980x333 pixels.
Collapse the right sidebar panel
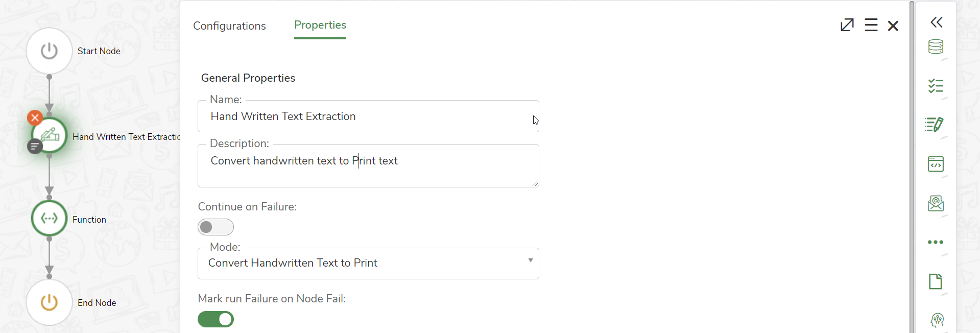click(937, 22)
